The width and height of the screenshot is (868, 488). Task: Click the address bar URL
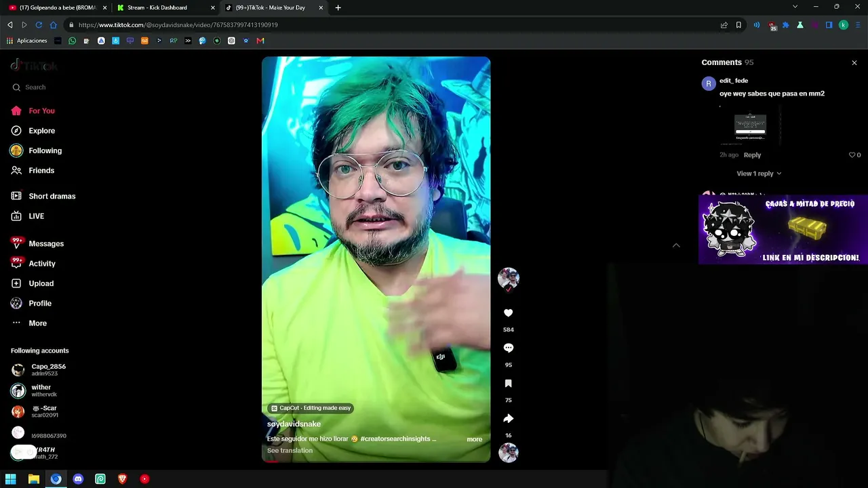[178, 25]
